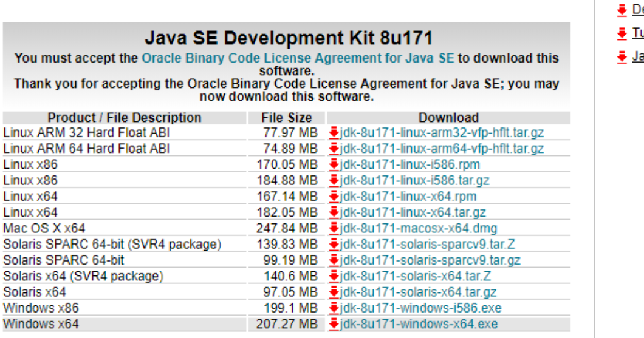Viewport: 644px width, 338px height.
Task: Click download arrow icon beside jdk-8u171-linux-i586.tar.gz
Action: click(x=334, y=180)
